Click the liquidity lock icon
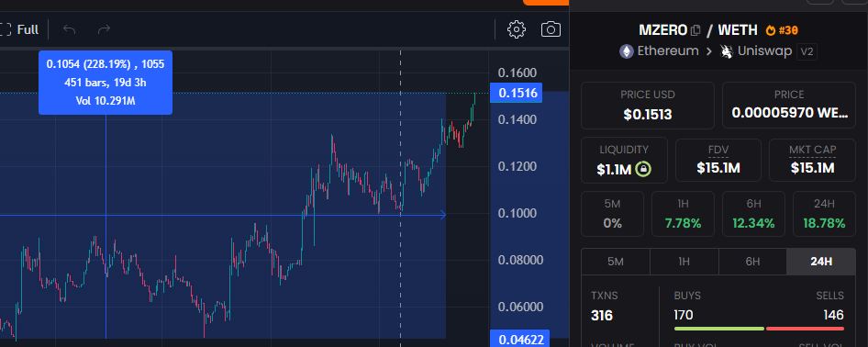This screenshot has height=347, width=868. tap(642, 169)
